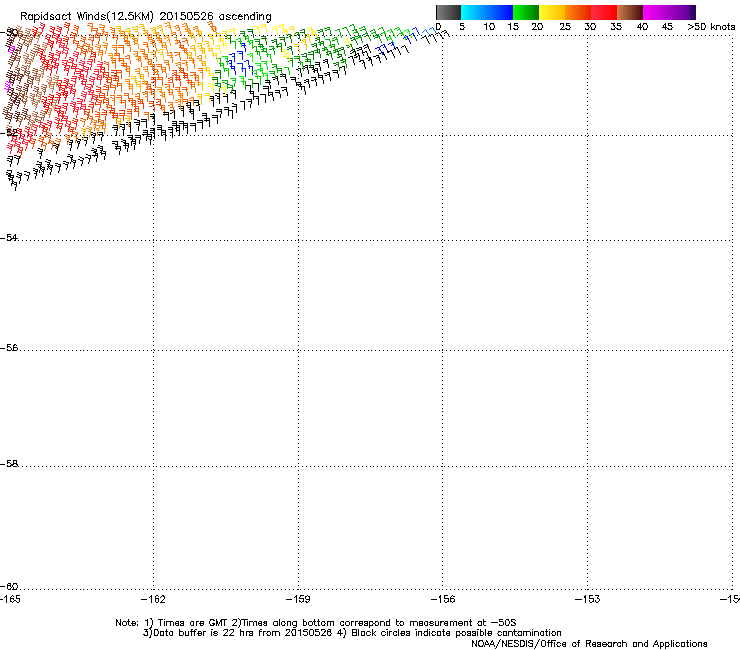The image size is (740, 650).
Task: Click the legend tick label '10'
Action: pos(489,27)
